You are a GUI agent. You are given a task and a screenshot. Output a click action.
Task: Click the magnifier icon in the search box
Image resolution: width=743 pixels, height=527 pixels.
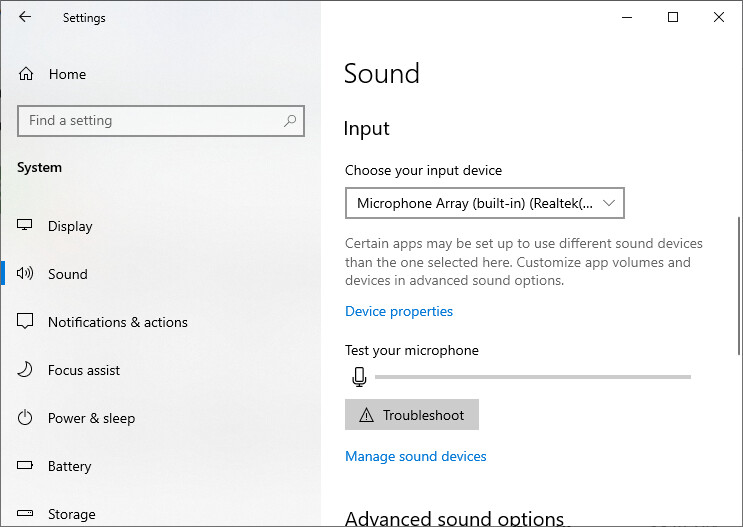pos(290,121)
